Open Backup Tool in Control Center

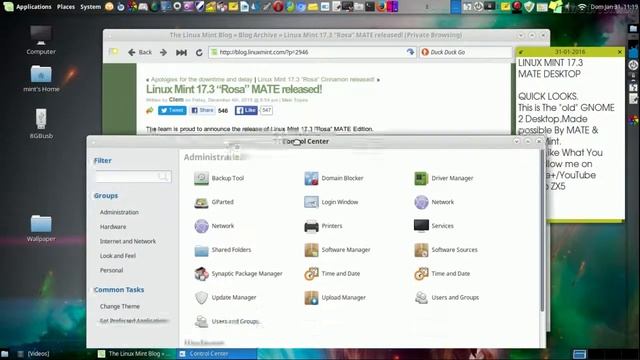tap(220, 178)
